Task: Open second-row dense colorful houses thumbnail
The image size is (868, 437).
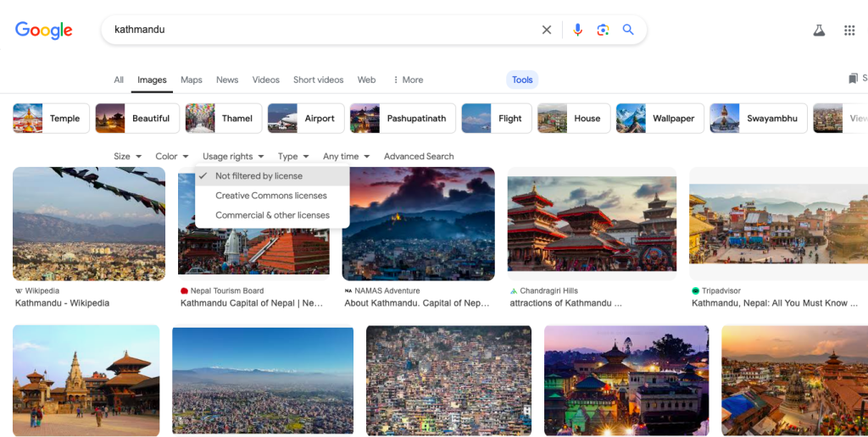Action: point(449,380)
